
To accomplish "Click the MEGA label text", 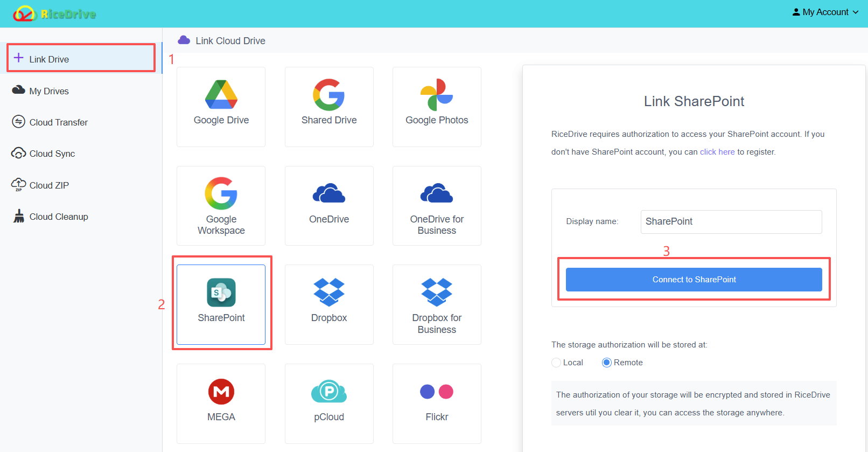I will 221,417.
